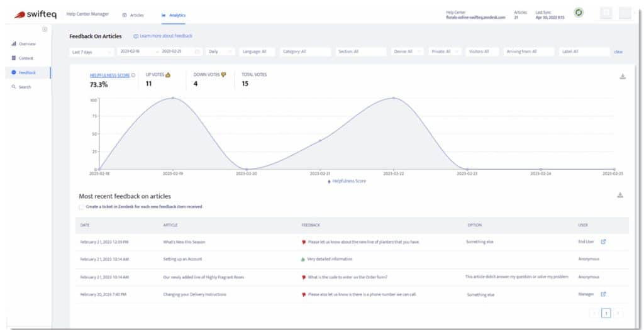Click the thumbs-up Up Votes icon
644x330 pixels.
point(167,75)
